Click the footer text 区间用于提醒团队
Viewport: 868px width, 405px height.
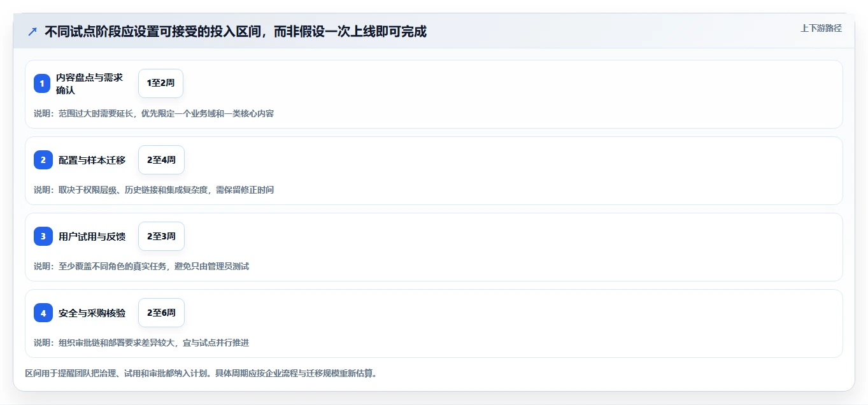point(201,373)
